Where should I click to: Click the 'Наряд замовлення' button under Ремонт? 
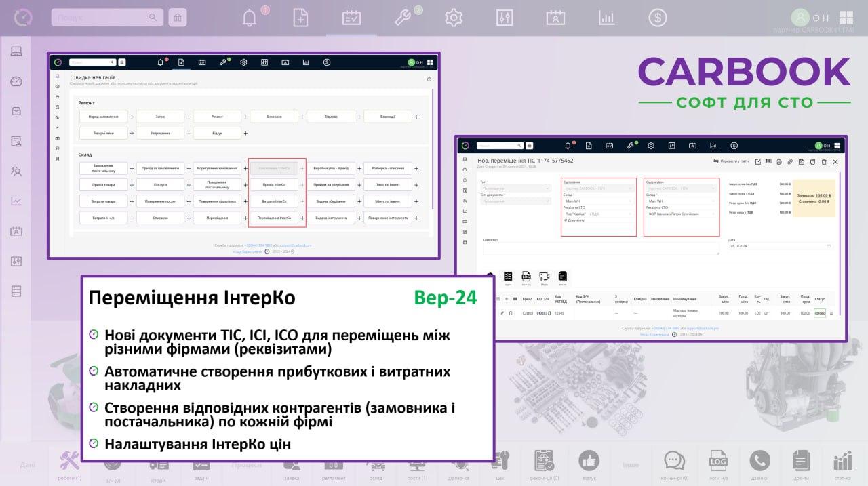point(103,117)
